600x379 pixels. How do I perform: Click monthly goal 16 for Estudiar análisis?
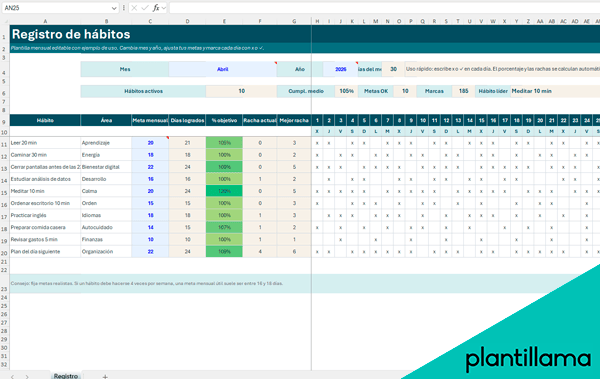(150, 179)
